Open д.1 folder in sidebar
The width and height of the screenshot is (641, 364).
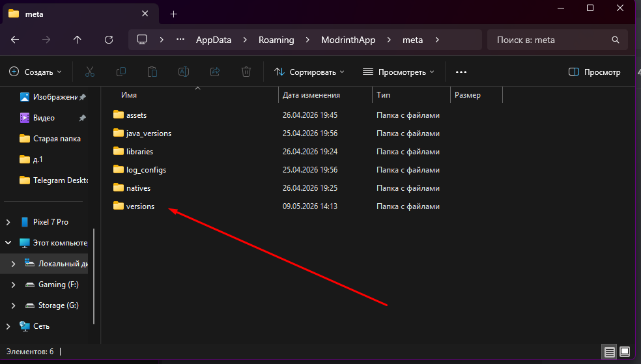click(x=31, y=160)
